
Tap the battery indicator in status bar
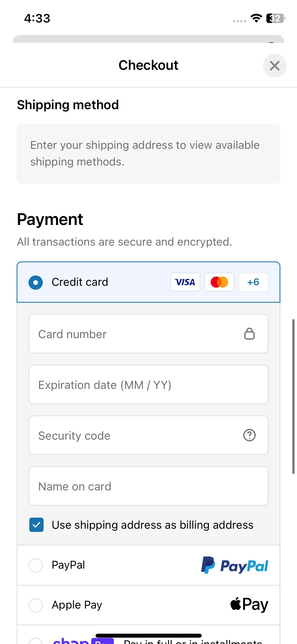point(276,18)
